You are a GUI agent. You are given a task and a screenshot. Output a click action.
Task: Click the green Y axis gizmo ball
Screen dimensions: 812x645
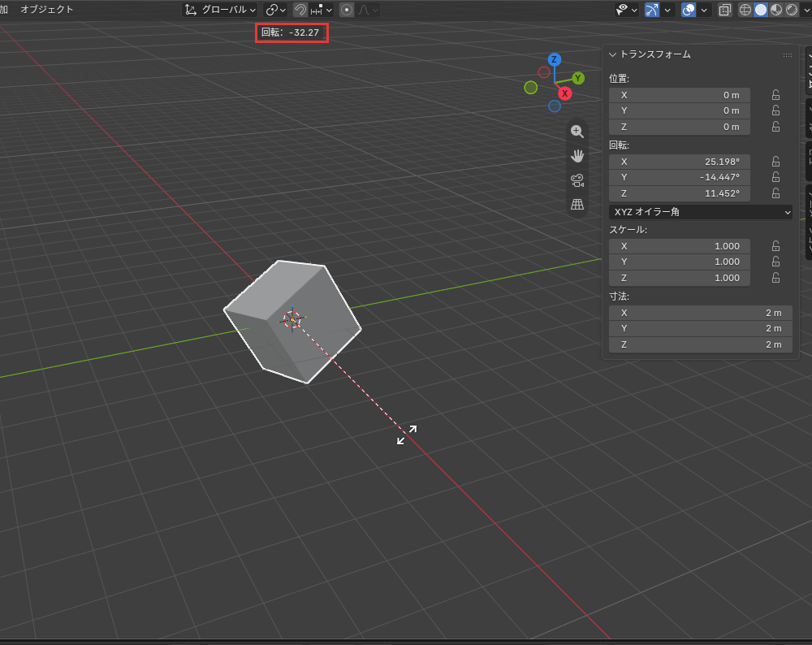(578, 78)
